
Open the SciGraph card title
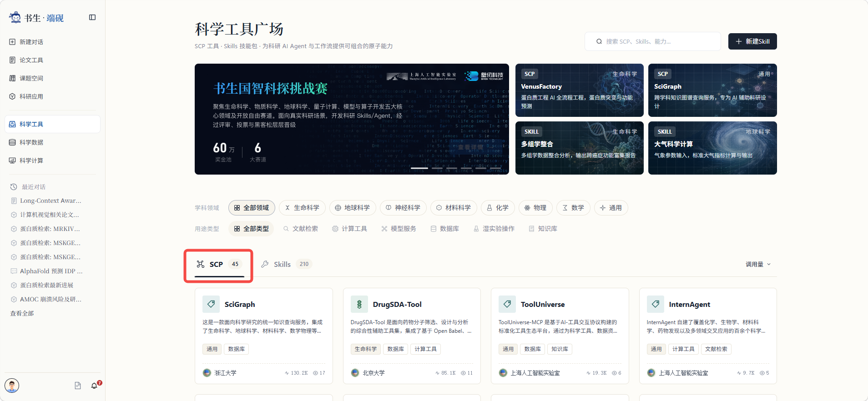click(240, 304)
